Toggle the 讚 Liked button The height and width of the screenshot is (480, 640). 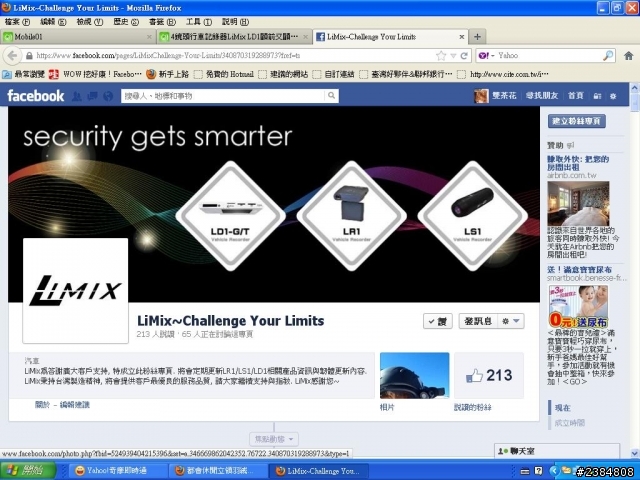point(438,321)
